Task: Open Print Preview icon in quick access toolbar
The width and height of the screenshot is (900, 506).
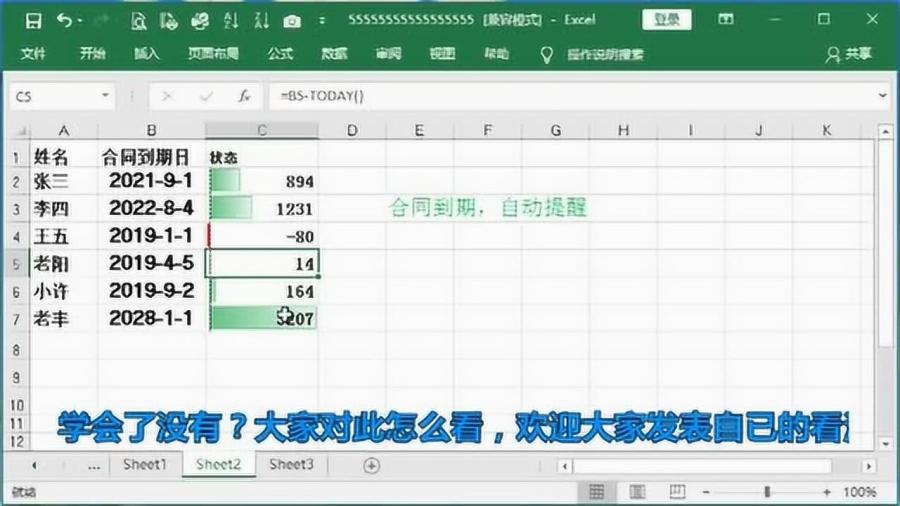Action: (138, 21)
